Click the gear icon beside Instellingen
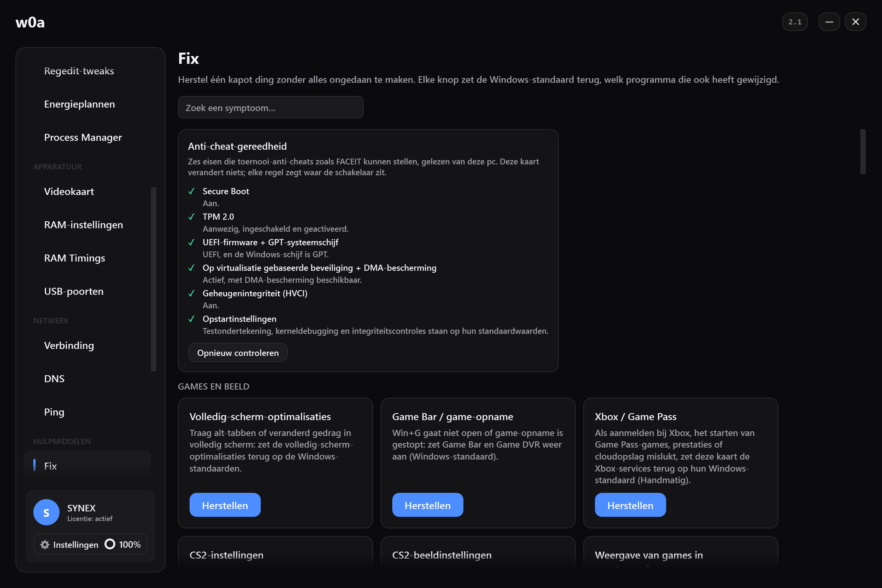The width and height of the screenshot is (882, 588). coord(45,545)
